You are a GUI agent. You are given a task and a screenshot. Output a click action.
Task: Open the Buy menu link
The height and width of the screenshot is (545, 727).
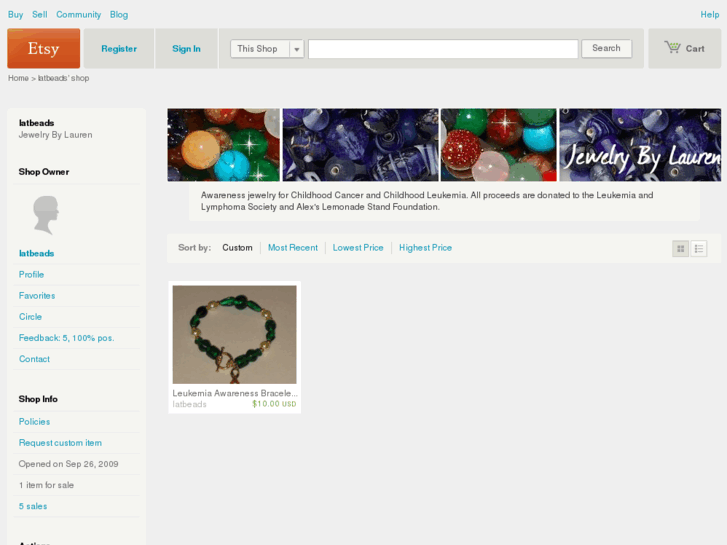click(15, 15)
